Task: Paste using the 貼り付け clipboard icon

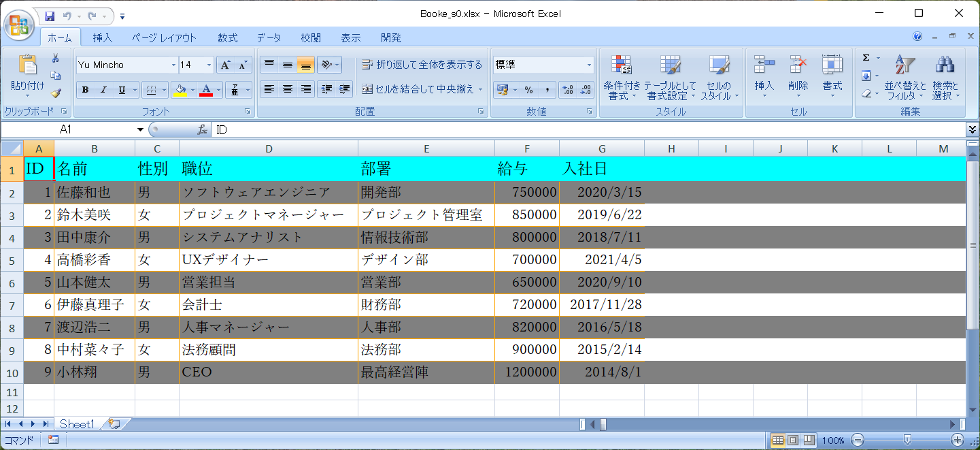Action: pyautogui.click(x=27, y=65)
